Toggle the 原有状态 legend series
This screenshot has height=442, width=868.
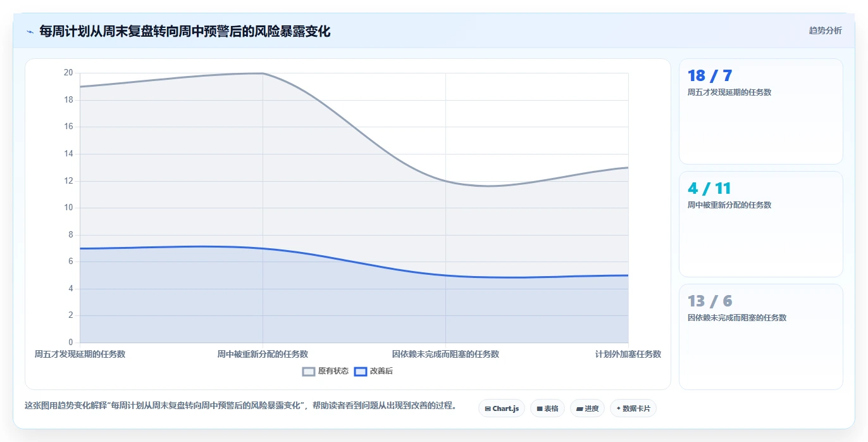[325, 371]
